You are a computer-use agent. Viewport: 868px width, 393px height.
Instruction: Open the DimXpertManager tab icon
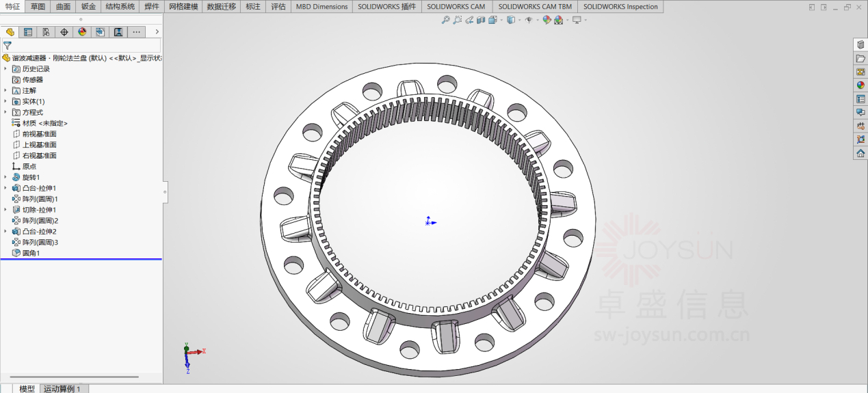pos(64,32)
